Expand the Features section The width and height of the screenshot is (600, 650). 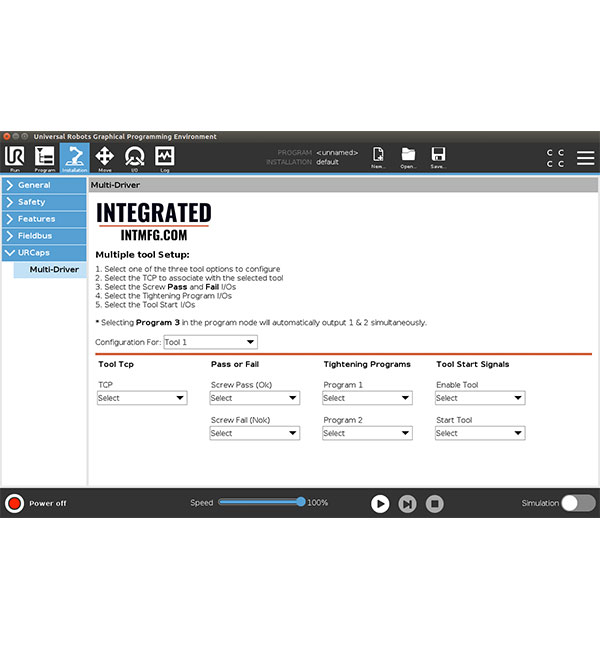coord(44,219)
